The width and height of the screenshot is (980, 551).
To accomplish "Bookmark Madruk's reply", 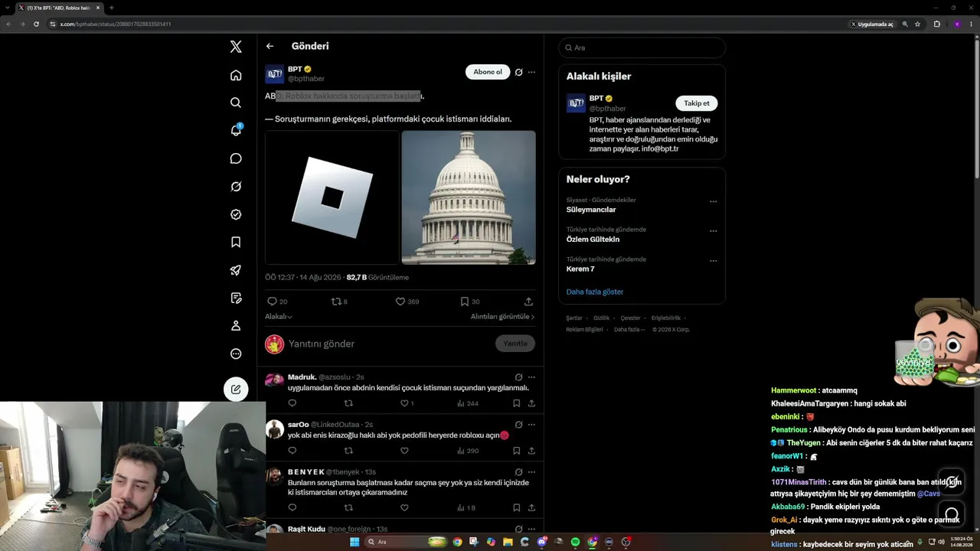I will click(516, 403).
